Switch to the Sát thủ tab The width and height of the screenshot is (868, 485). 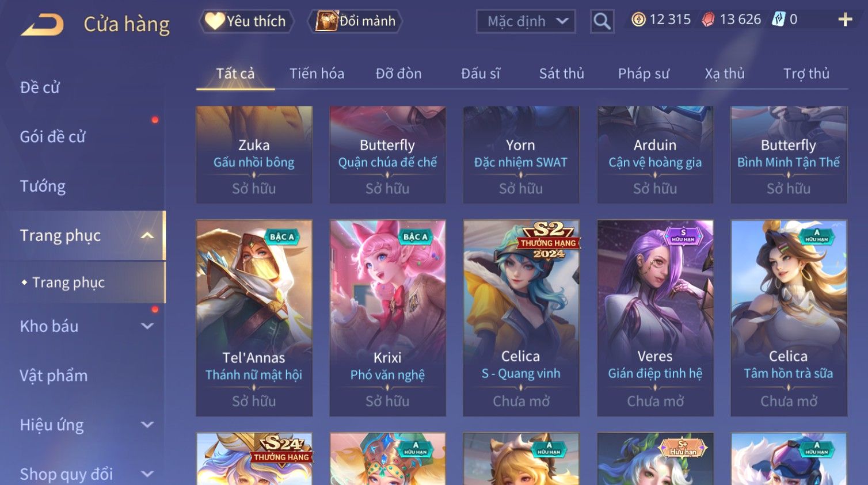561,74
